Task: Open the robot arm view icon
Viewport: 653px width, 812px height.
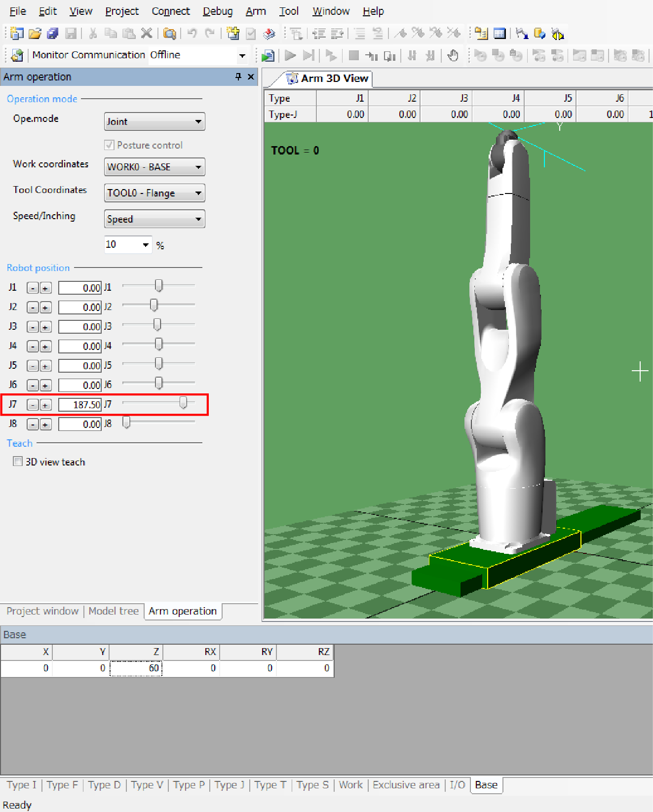Action: pyautogui.click(x=522, y=34)
